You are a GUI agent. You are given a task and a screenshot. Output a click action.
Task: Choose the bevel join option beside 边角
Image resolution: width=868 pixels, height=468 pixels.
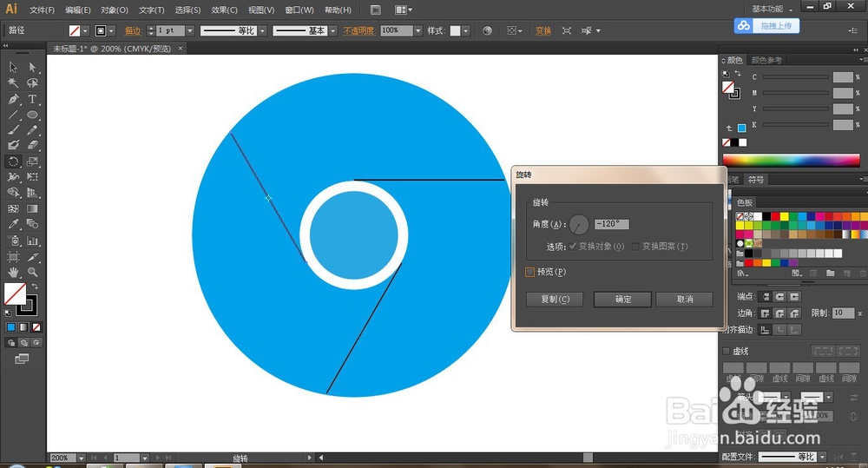tap(794, 313)
